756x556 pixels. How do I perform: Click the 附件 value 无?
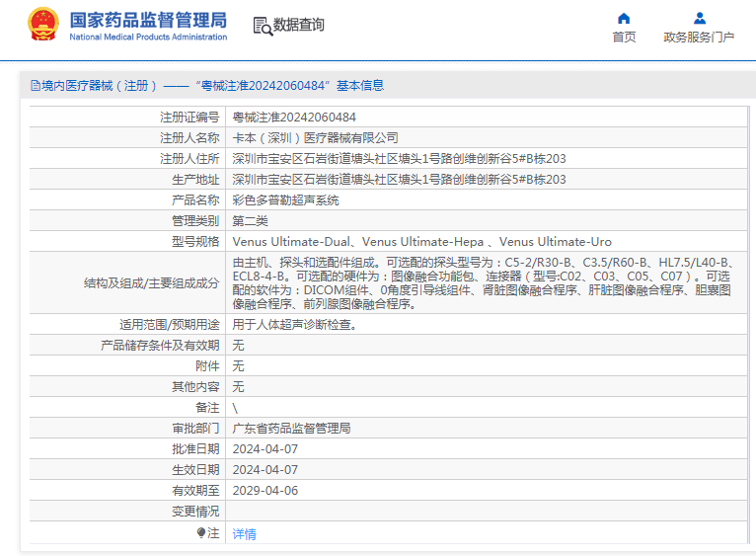(238, 366)
